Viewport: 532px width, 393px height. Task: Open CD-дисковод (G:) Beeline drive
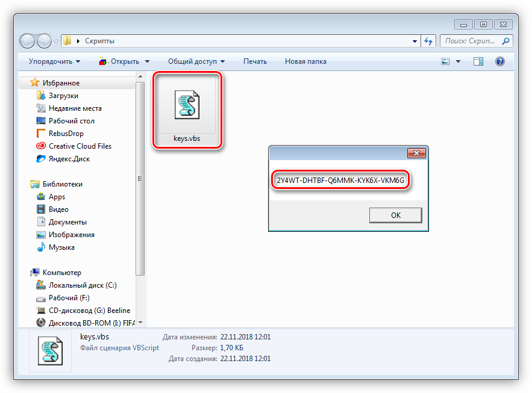[89, 311]
